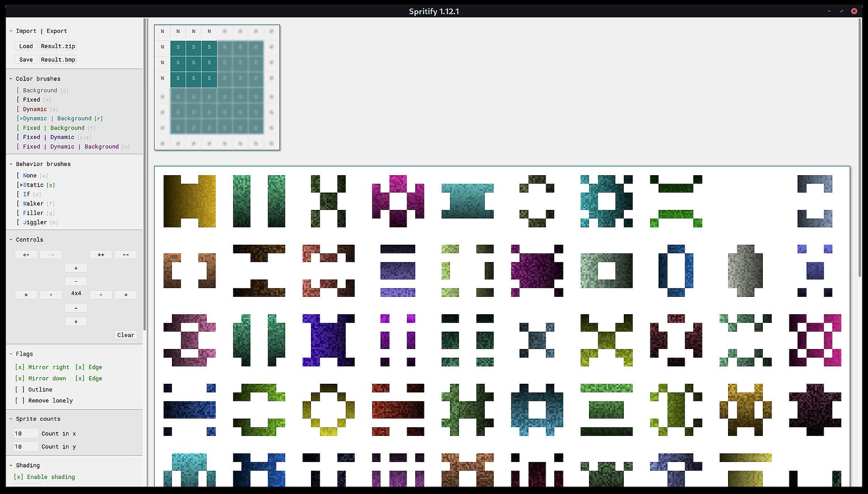Collapse the Behavior brushes section
This screenshot has height=494, width=868.
pyautogui.click(x=40, y=164)
